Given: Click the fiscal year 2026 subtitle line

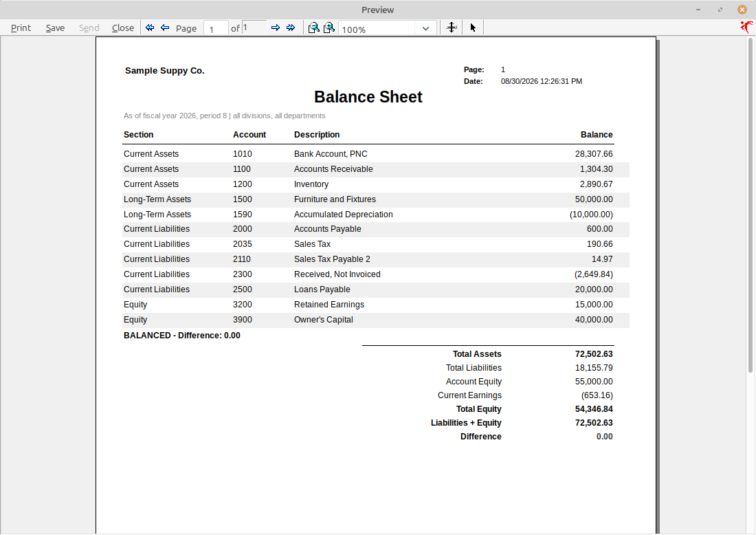Looking at the screenshot, I should pos(224,116).
